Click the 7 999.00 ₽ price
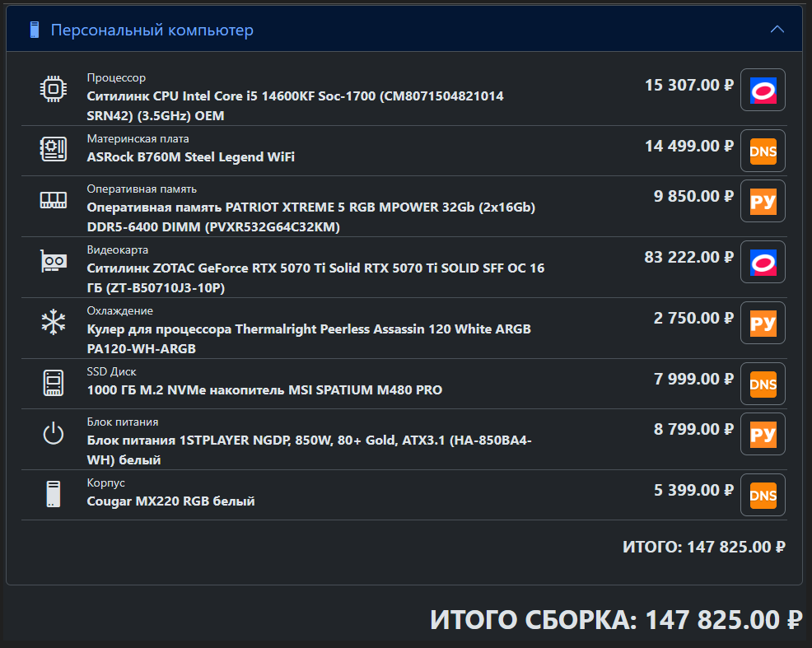812x648 pixels. [x=693, y=379]
